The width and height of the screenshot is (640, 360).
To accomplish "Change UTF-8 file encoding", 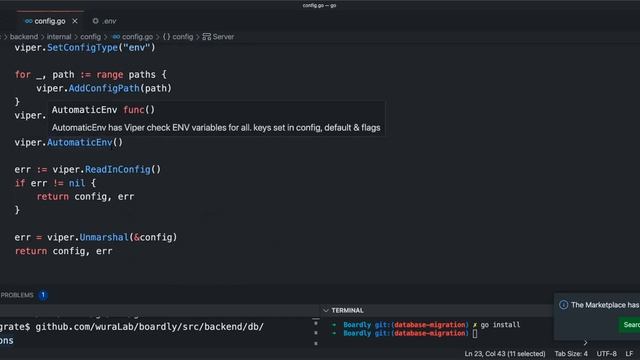I will point(607,354).
